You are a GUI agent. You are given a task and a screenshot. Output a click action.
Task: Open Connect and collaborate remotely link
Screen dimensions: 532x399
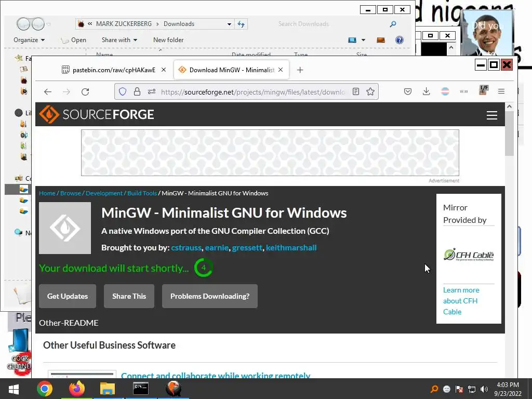(216, 375)
